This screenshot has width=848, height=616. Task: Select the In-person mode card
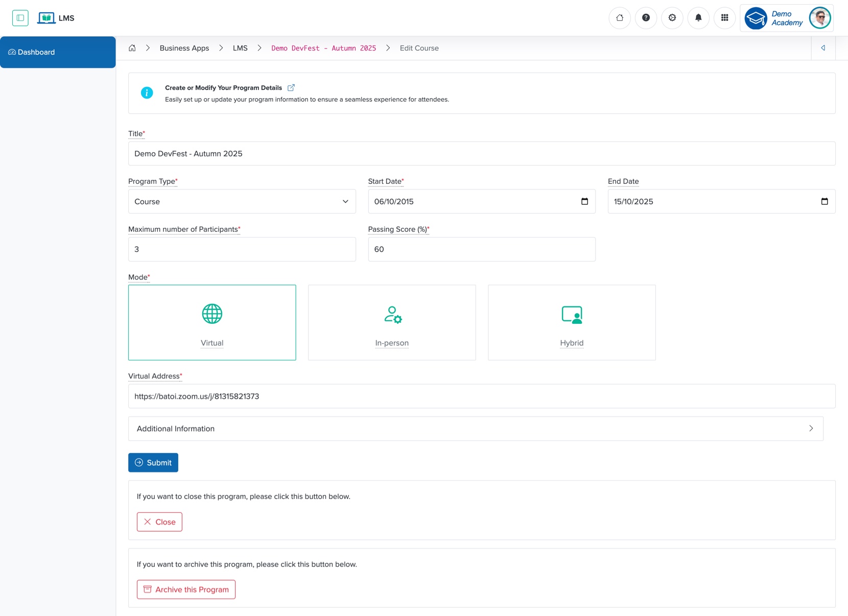coord(391,322)
